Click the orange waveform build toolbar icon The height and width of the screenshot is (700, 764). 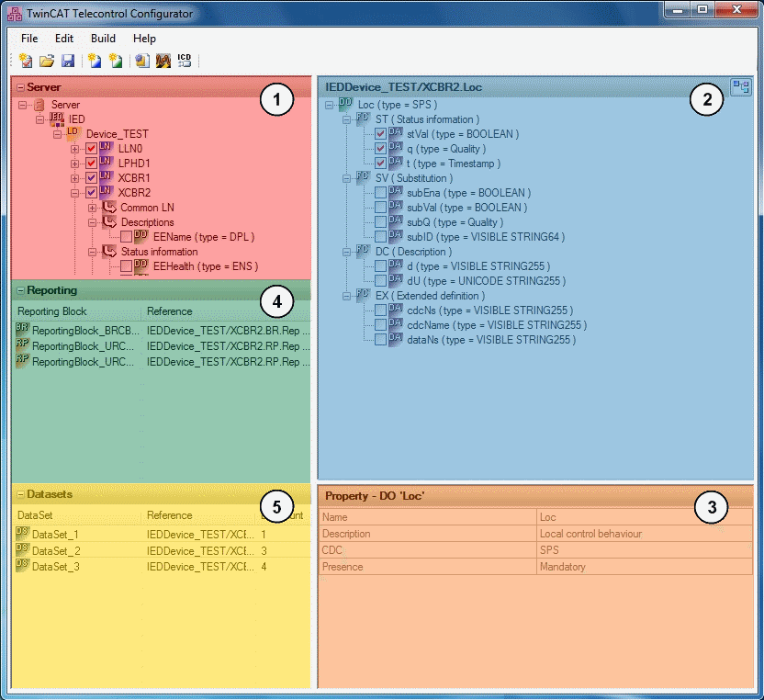point(163,61)
